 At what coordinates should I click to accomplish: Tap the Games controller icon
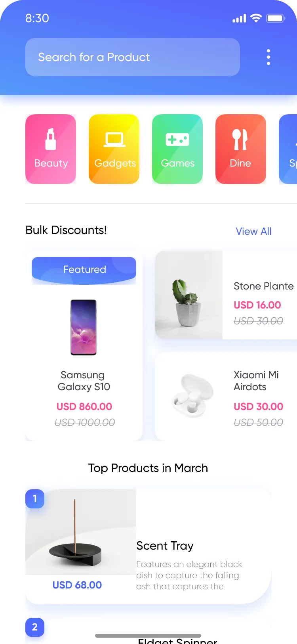pyautogui.click(x=177, y=140)
